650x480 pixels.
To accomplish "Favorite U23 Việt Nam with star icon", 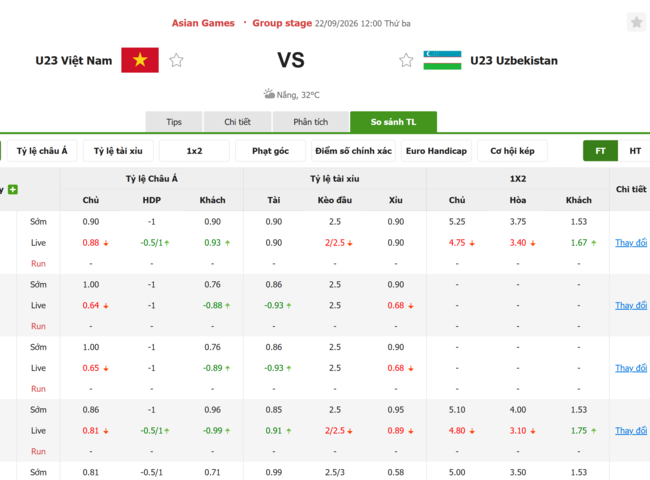I will (176, 61).
